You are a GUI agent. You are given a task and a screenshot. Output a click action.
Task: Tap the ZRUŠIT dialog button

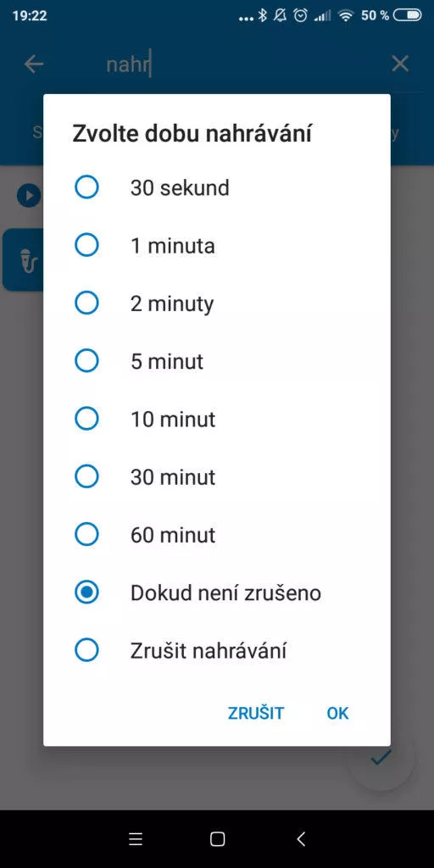coord(256,713)
